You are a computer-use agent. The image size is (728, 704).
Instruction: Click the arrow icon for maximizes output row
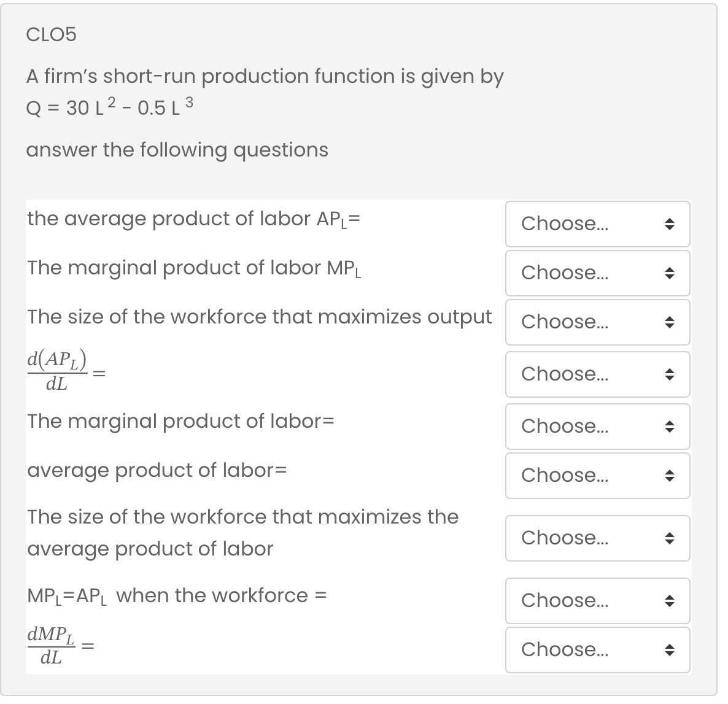coord(670,322)
